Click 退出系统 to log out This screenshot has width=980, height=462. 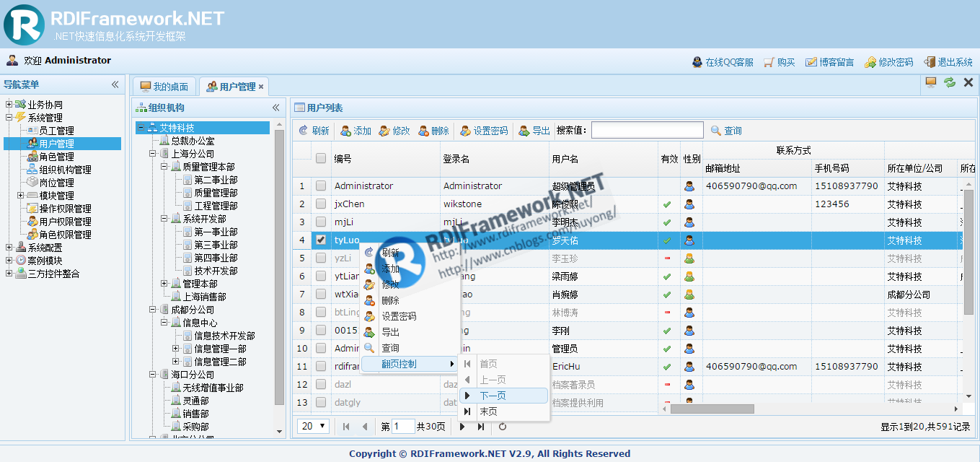point(948,62)
